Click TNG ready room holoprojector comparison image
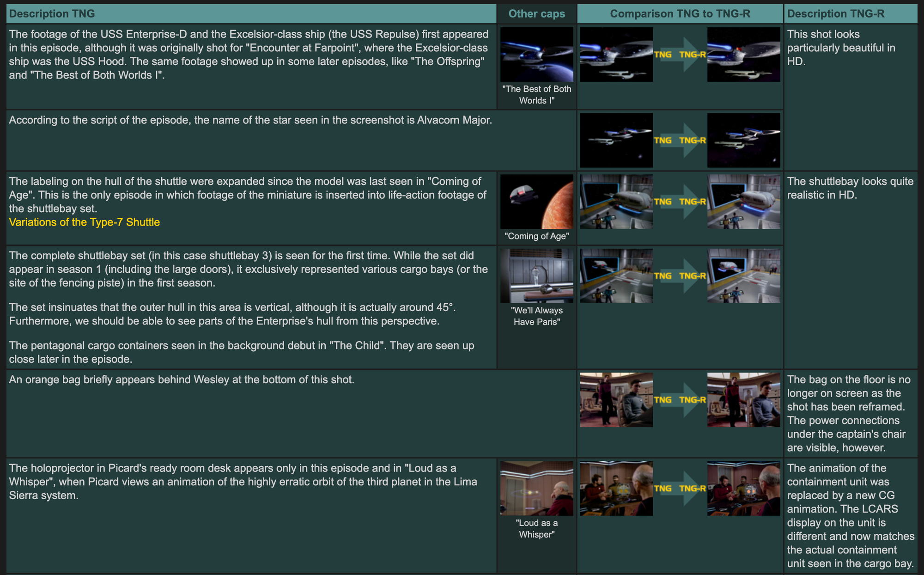Image resolution: width=924 pixels, height=575 pixels. pos(616,488)
